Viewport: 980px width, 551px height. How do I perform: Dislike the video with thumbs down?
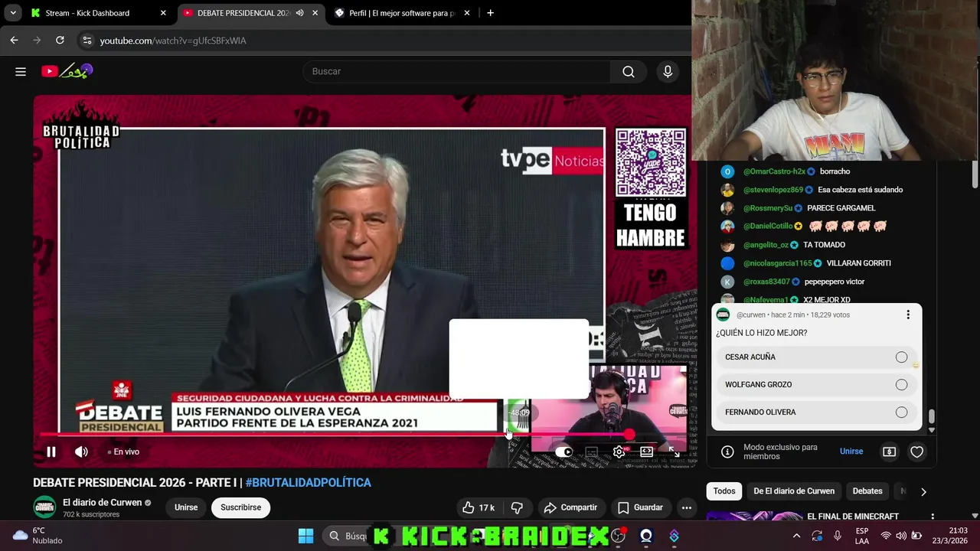(517, 507)
